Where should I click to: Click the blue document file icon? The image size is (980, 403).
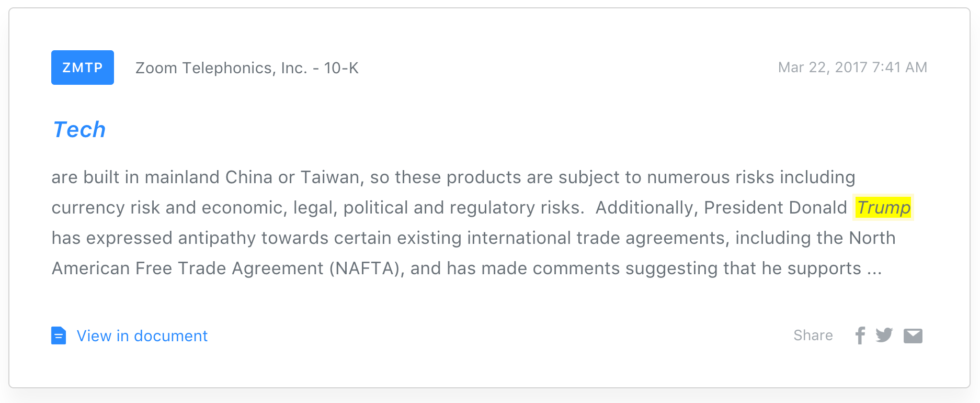coord(59,335)
